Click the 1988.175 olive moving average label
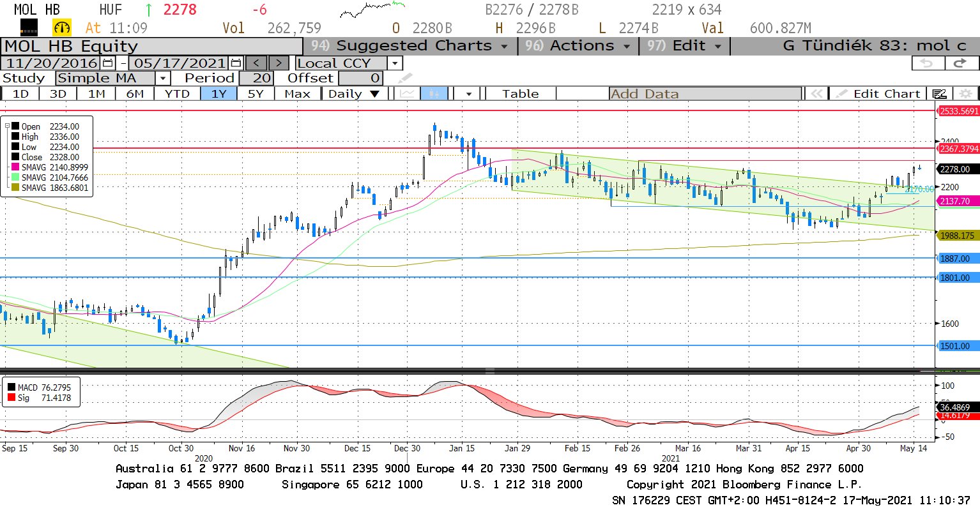The image size is (980, 519). (958, 236)
